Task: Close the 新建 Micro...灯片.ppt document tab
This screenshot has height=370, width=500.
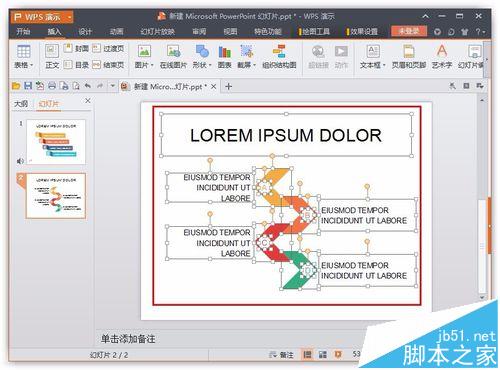Action: pos(214,86)
